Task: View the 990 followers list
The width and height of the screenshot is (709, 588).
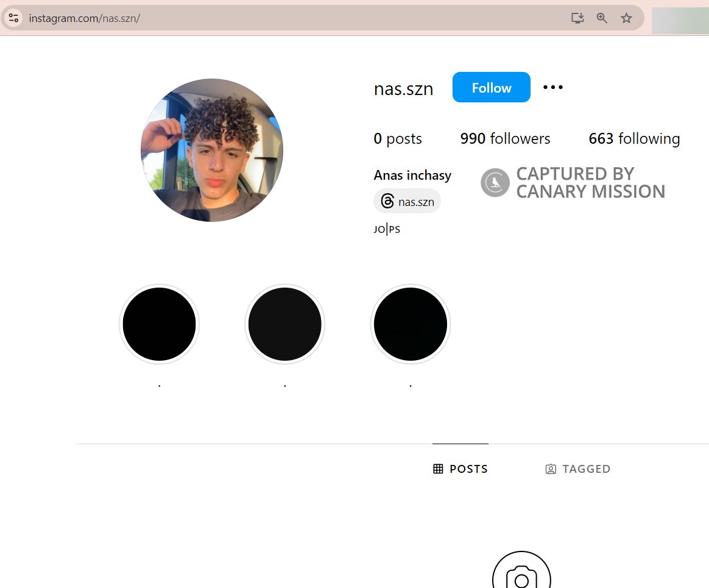Action: click(505, 138)
